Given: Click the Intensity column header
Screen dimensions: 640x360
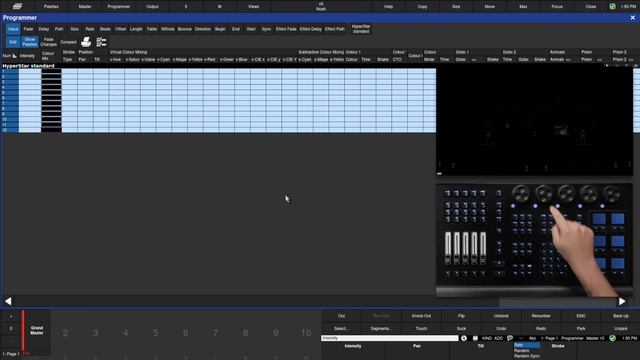Looking at the screenshot, I should tap(27, 56).
